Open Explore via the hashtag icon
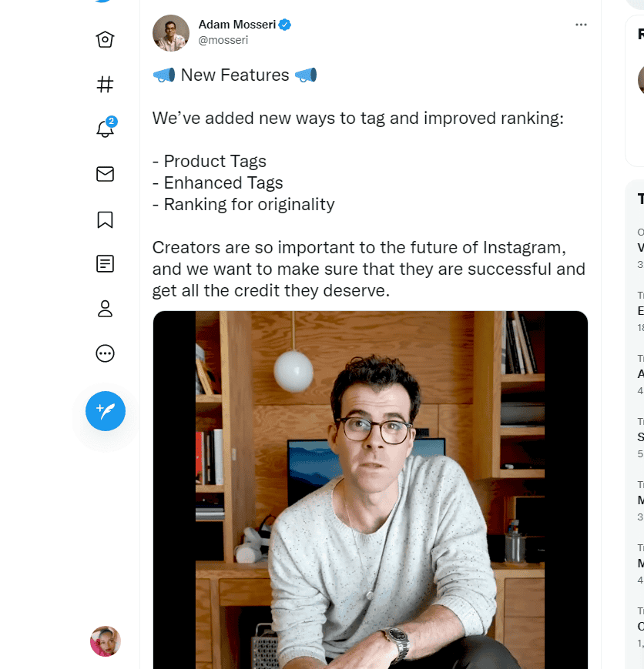Viewport: 644px width, 669px height. 106,84
